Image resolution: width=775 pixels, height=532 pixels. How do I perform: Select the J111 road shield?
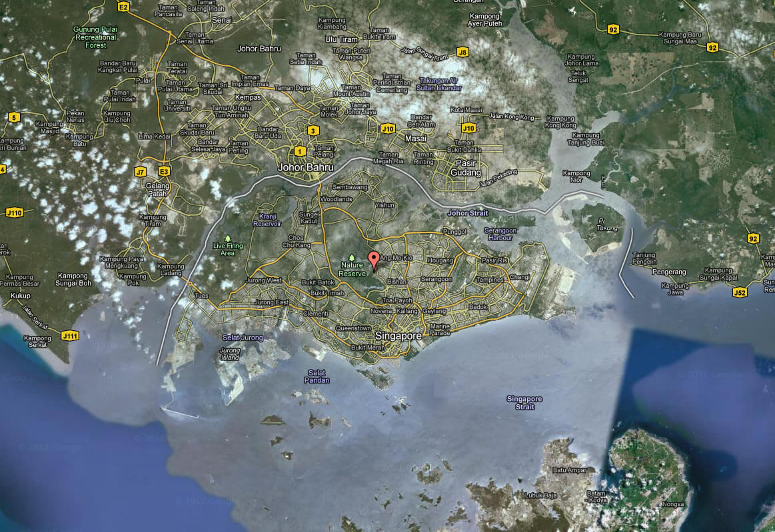pos(69,336)
